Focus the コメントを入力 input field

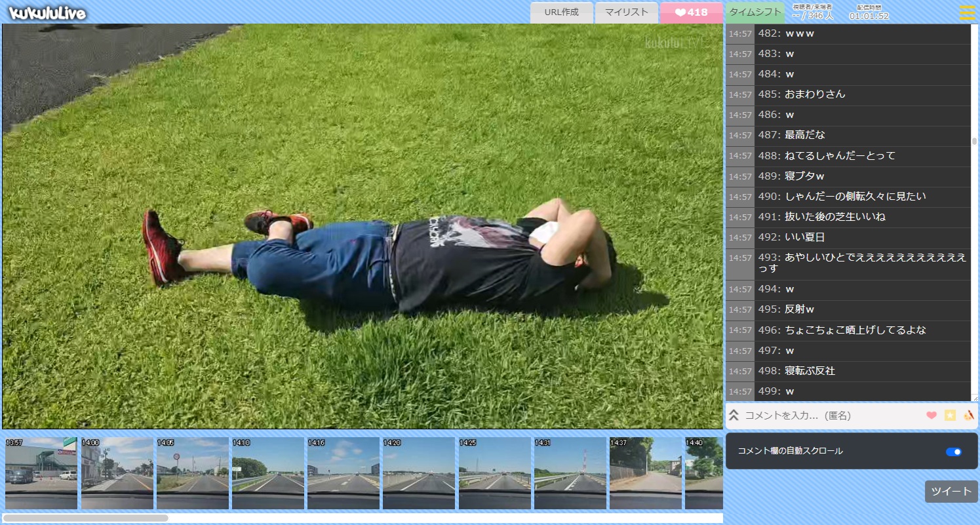[829, 416]
